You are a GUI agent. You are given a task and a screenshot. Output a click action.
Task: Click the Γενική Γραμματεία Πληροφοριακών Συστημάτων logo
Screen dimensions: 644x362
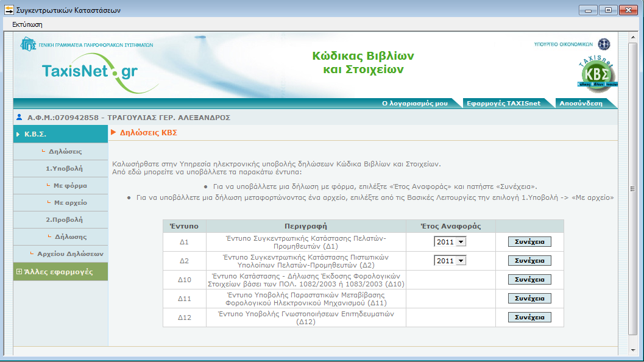[x=87, y=44]
